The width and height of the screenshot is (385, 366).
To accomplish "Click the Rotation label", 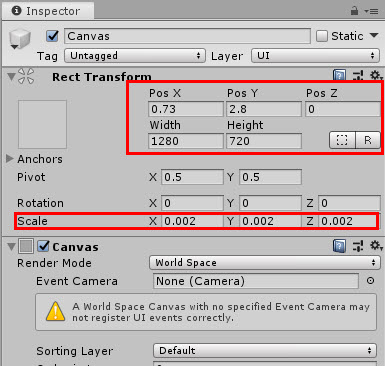I will 40,203.
